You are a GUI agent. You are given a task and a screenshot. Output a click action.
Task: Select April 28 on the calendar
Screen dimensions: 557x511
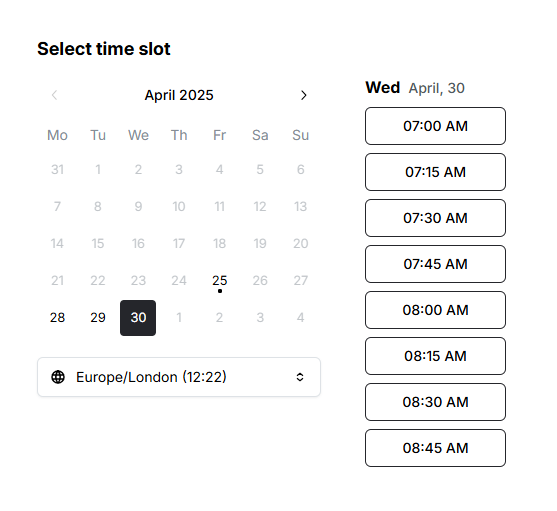pyautogui.click(x=57, y=318)
